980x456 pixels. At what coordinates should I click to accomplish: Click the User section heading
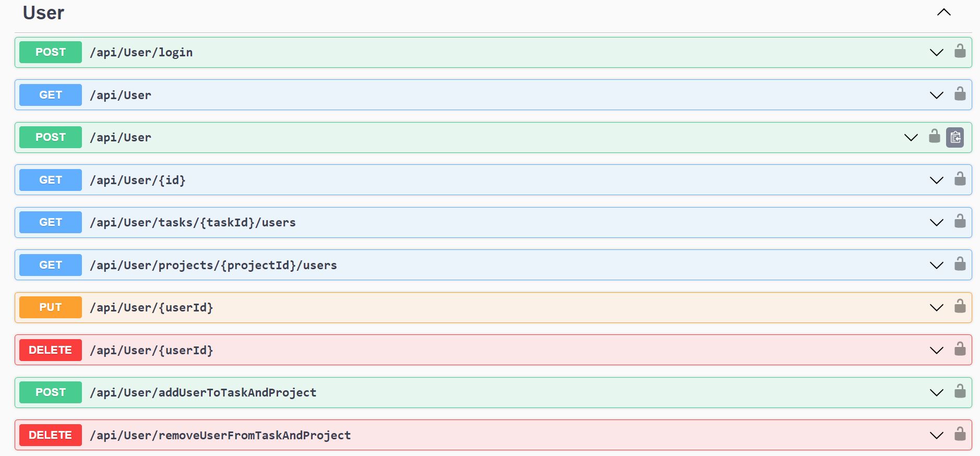tap(43, 13)
